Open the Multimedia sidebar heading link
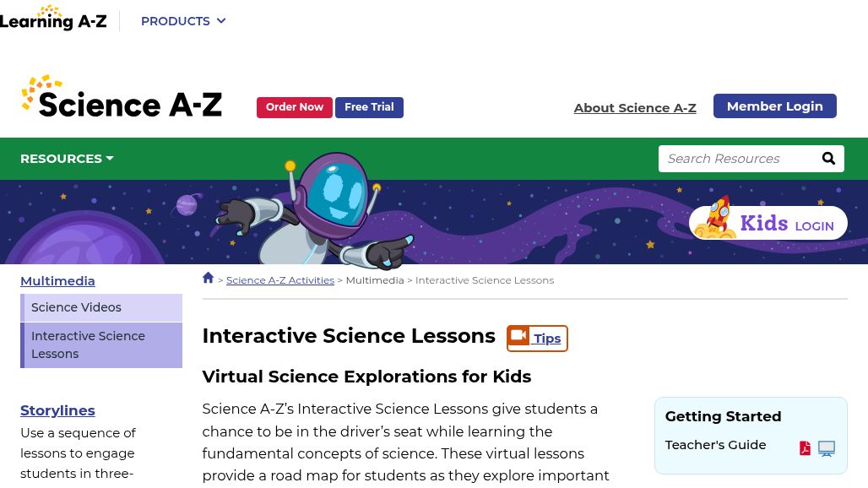 (x=57, y=281)
